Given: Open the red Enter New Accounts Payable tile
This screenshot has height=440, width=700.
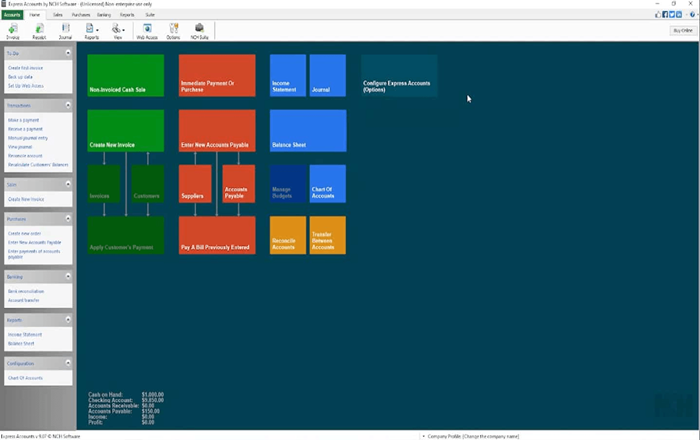Looking at the screenshot, I should (x=217, y=131).
